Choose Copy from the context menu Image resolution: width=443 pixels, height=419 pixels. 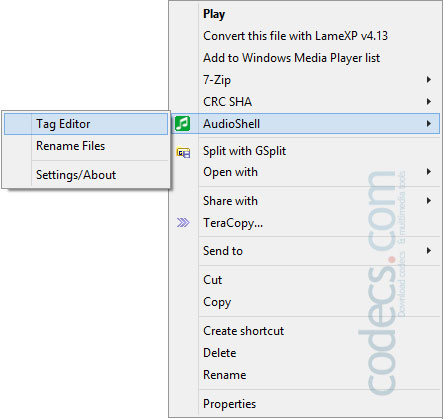point(305,302)
